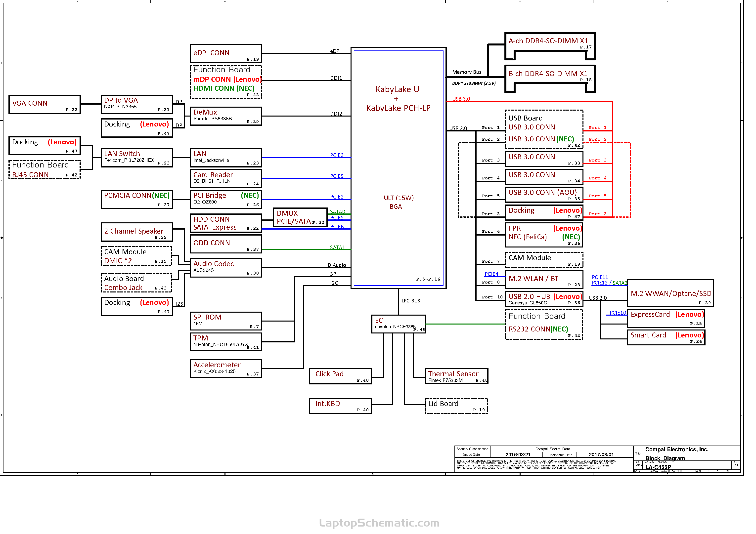Click the Compal Electronics, Inc. title

[677, 450]
